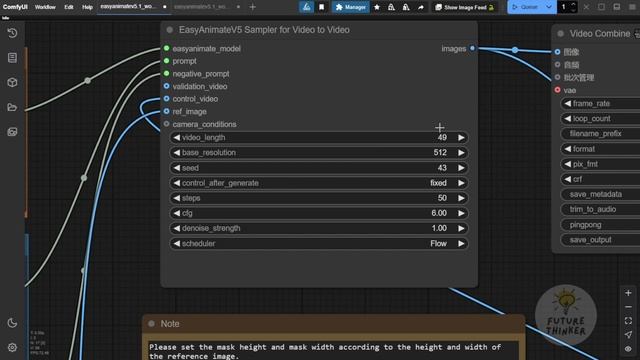Increase base_resolution value
This screenshot has height=360, width=640.
pyautogui.click(x=461, y=153)
